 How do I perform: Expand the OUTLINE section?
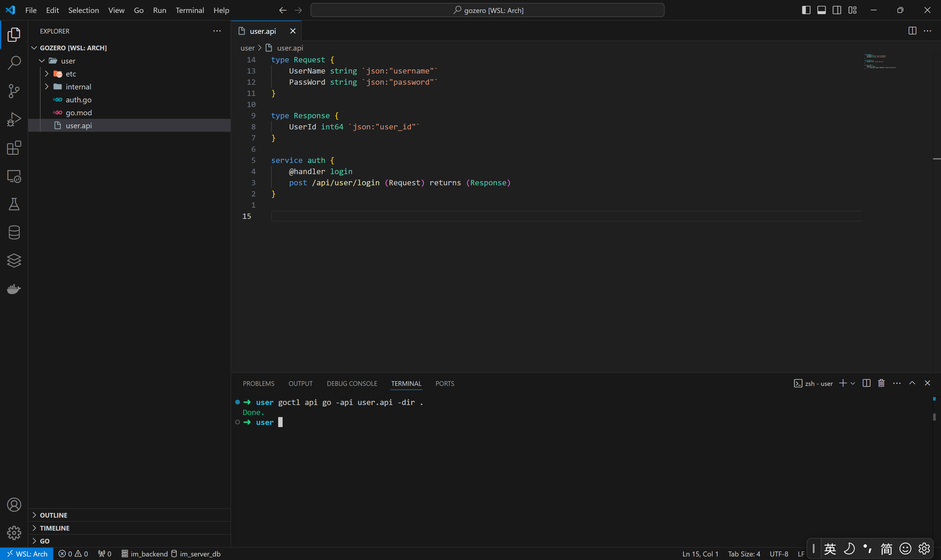pos(54,515)
